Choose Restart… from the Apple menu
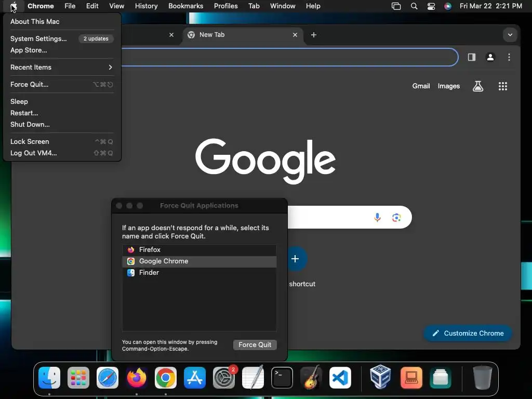The width and height of the screenshot is (532, 399). pos(62,113)
